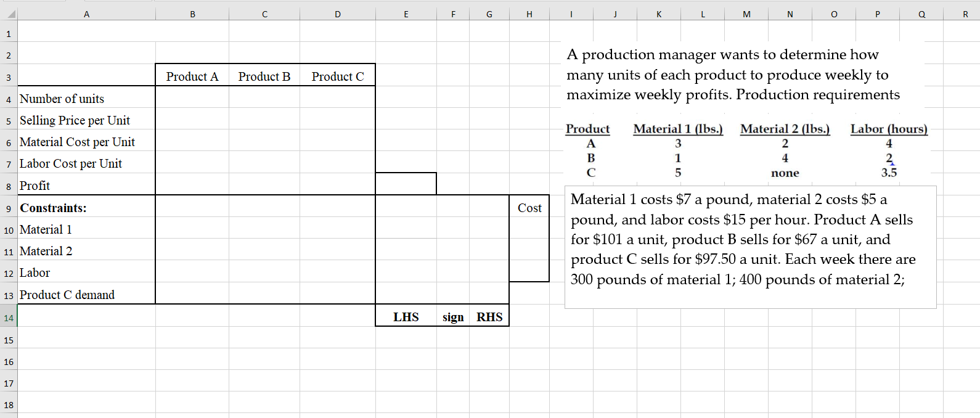Click the 'Material 1 costs $7' text box

(x=750, y=247)
